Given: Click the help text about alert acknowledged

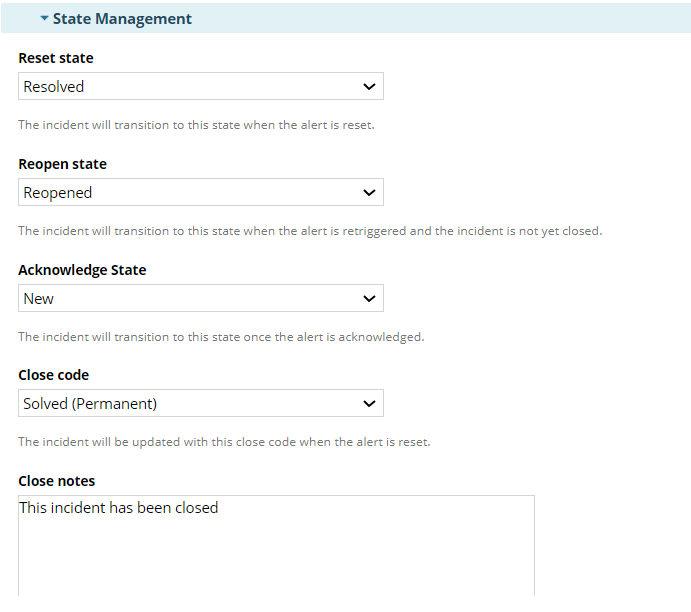Looking at the screenshot, I should pos(221,337).
